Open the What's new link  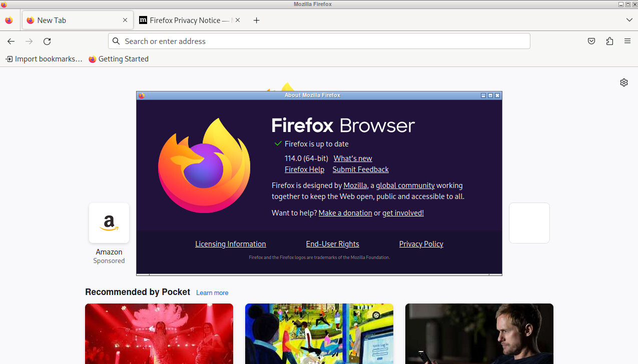click(x=353, y=158)
